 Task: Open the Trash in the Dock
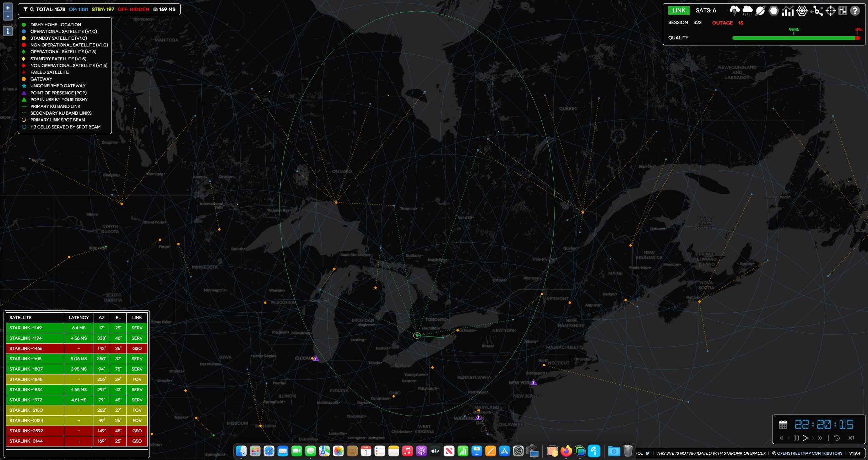tap(628, 451)
